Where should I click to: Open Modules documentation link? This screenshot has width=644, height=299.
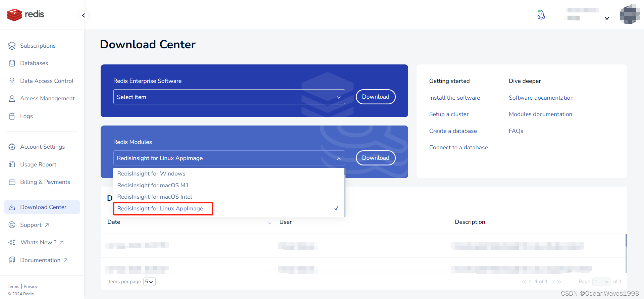(x=540, y=114)
